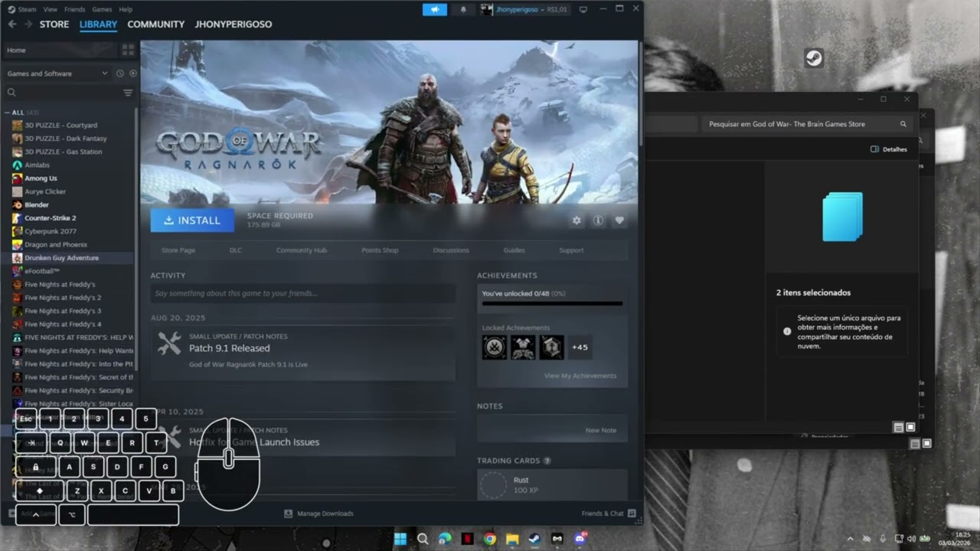Open Steam announcements megaphone icon

[435, 10]
